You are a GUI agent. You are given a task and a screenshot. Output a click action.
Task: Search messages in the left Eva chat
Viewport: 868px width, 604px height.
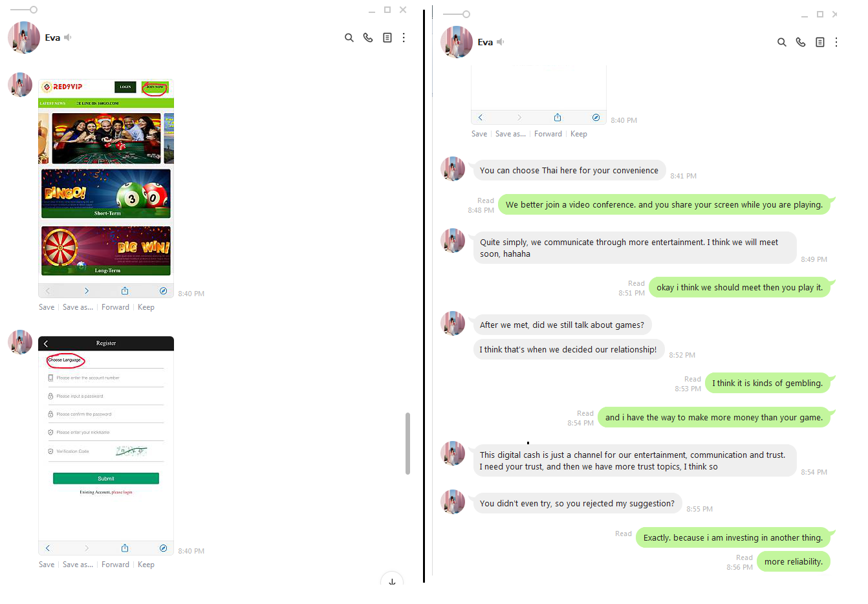(x=349, y=38)
